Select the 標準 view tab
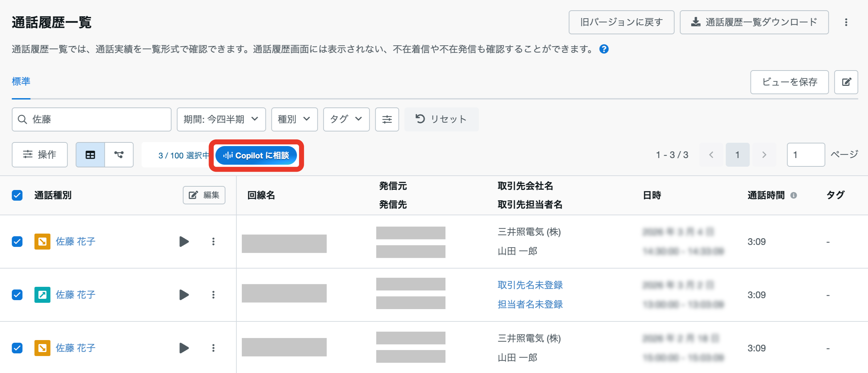 pyautogui.click(x=21, y=82)
